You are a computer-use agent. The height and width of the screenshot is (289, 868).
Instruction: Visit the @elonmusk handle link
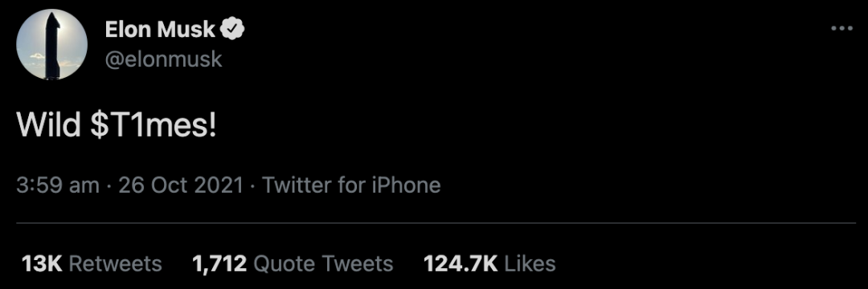(x=163, y=59)
